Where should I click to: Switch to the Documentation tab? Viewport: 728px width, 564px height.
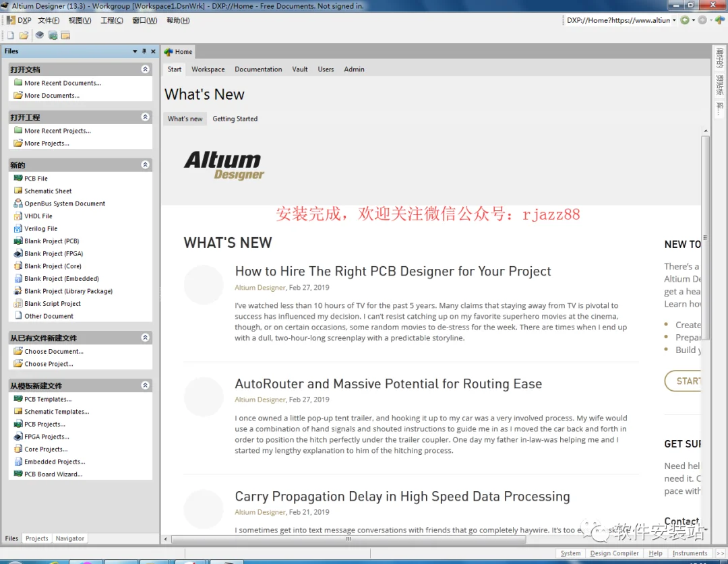[x=258, y=69]
